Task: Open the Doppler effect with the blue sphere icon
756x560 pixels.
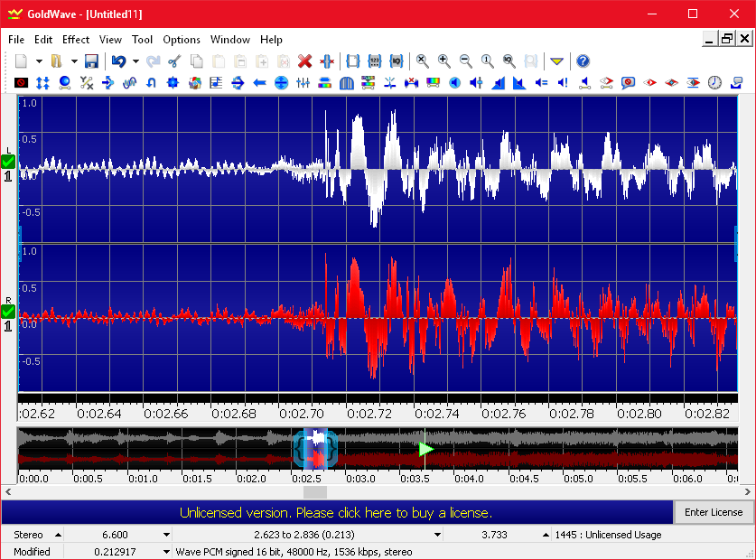Action: 65,83
